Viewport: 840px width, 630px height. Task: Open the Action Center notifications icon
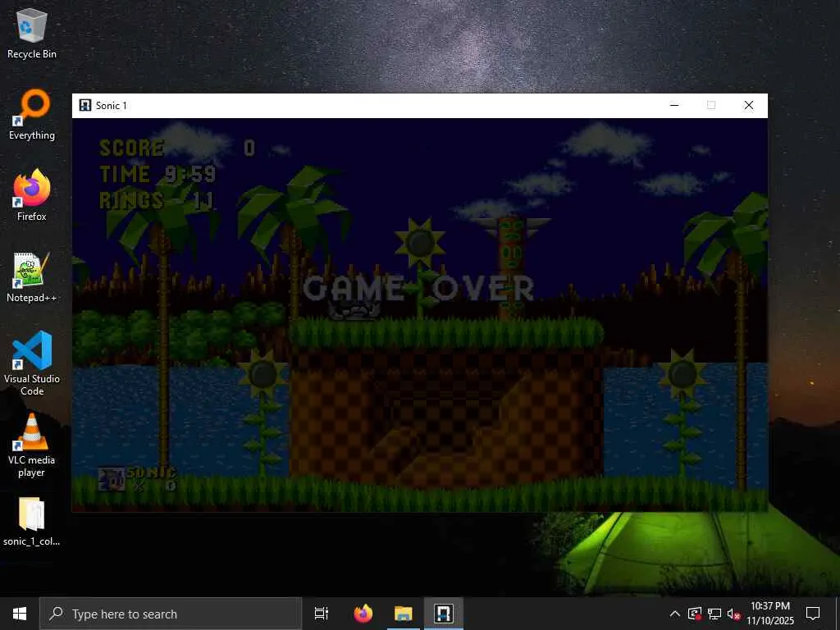(x=813, y=614)
